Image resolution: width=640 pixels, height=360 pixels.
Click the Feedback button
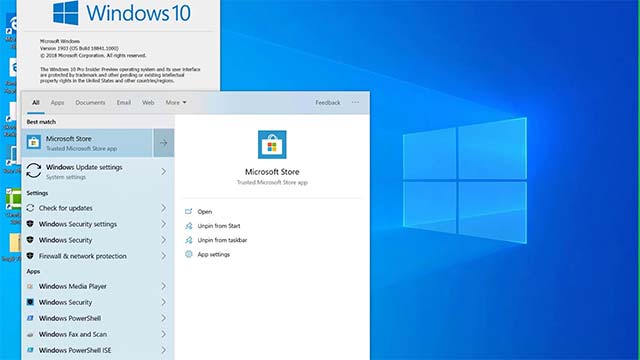pos(328,102)
